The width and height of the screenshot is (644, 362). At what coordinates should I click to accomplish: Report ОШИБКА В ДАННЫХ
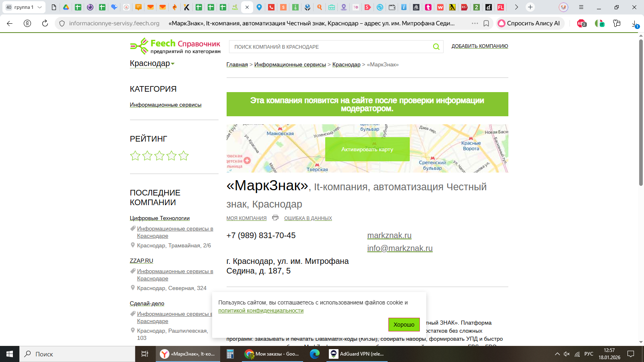(x=308, y=218)
